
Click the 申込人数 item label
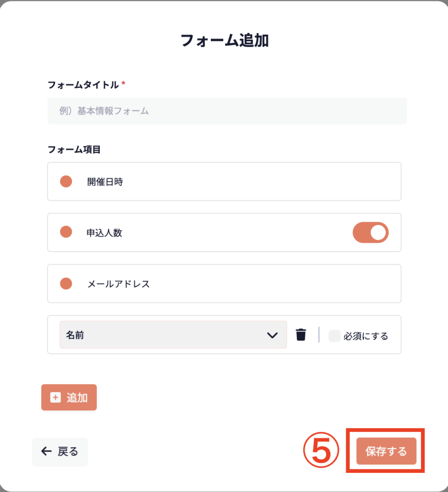point(104,233)
